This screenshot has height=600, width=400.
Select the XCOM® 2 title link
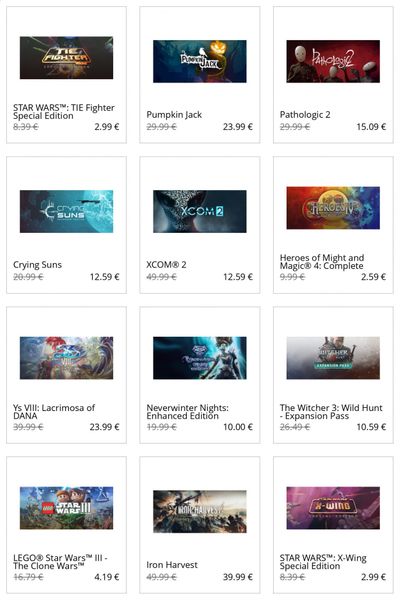coord(166,264)
